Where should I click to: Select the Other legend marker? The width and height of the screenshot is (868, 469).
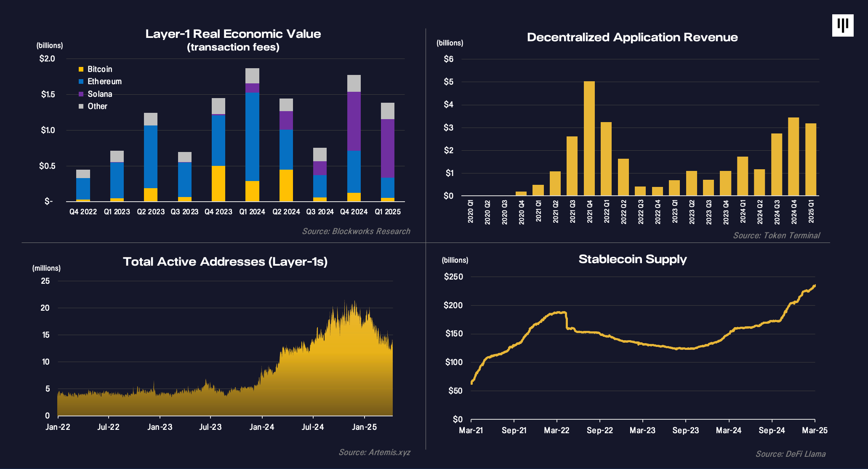[80, 106]
